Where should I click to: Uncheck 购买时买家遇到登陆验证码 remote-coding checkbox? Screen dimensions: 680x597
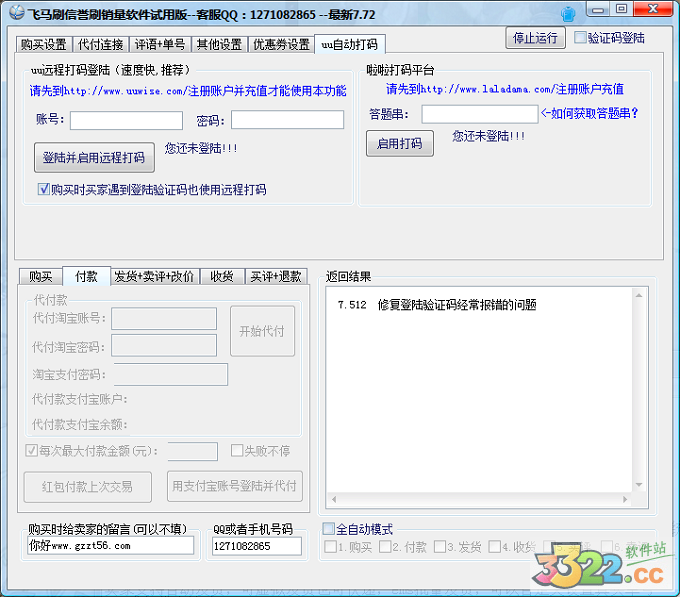(43, 189)
